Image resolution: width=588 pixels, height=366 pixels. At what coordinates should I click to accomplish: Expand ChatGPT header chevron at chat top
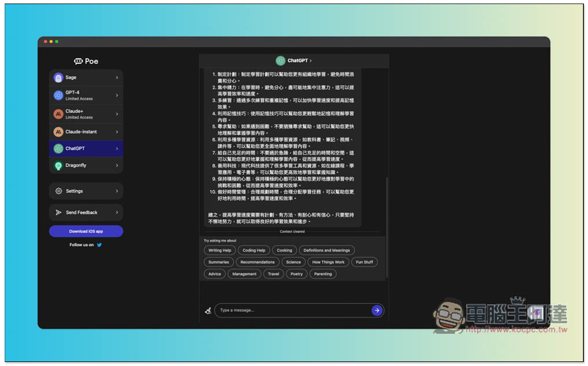[x=310, y=61]
